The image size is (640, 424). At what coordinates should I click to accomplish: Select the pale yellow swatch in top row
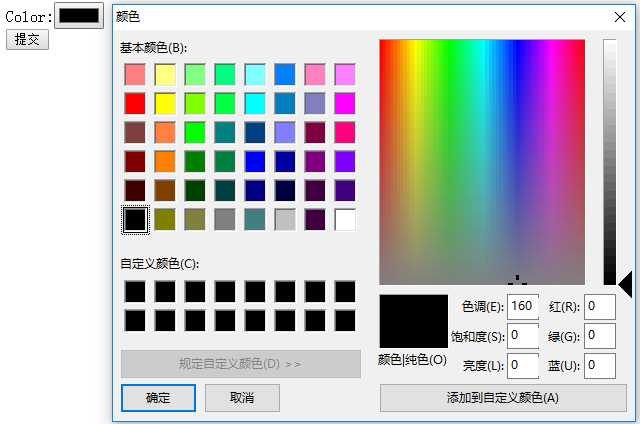165,75
